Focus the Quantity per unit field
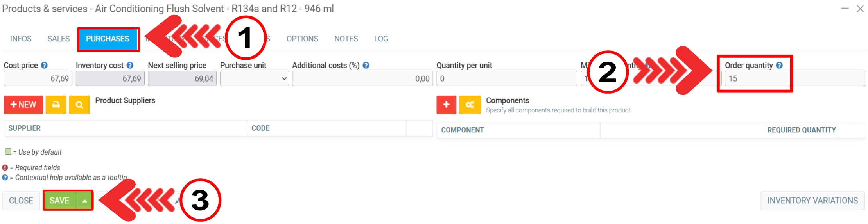The height and width of the screenshot is (224, 868). coord(506,78)
